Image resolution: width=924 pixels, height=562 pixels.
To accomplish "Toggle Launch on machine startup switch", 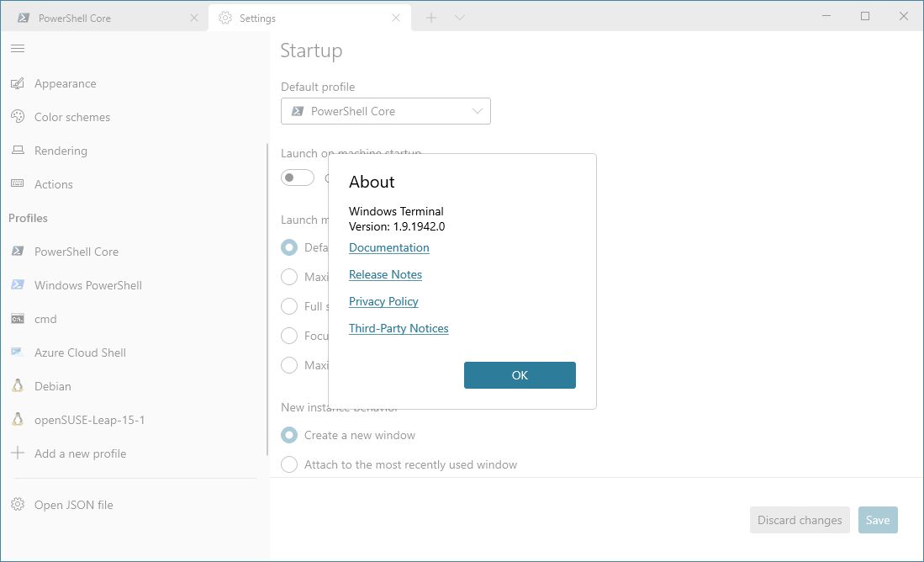I will pos(298,178).
